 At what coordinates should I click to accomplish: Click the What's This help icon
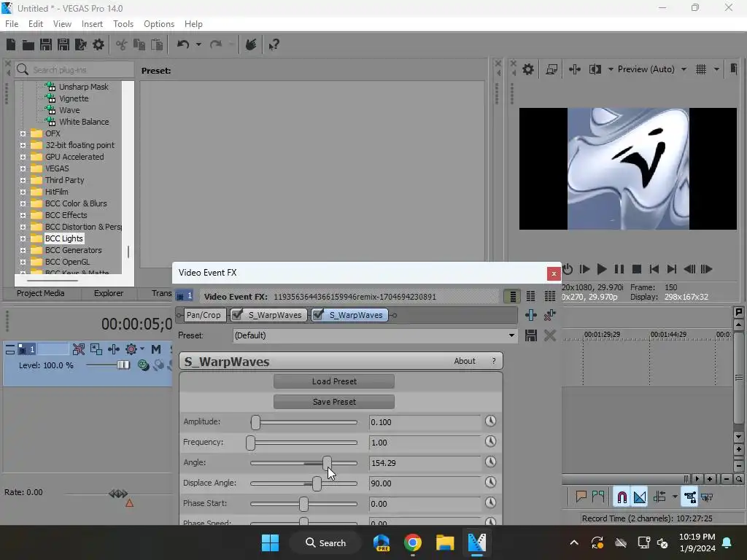pyautogui.click(x=274, y=44)
